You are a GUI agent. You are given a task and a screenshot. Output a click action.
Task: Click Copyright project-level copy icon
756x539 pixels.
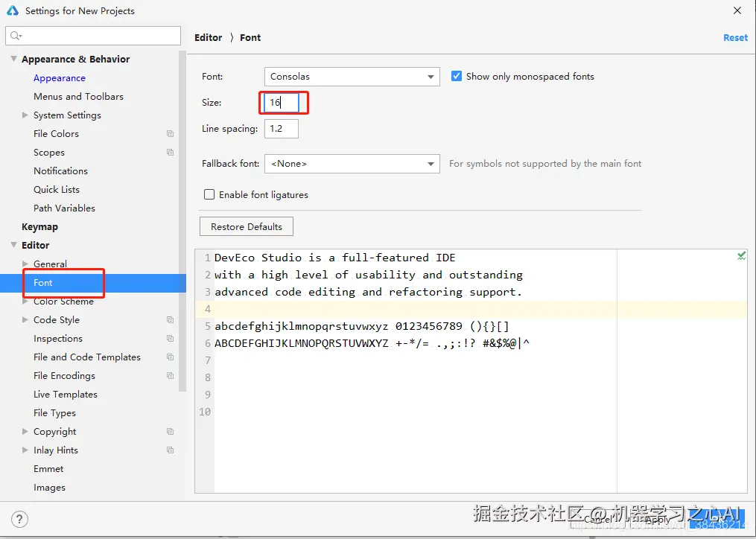point(171,432)
